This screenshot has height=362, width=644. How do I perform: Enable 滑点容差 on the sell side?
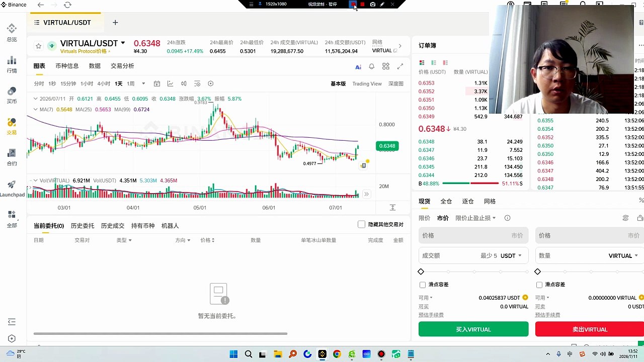(539, 285)
